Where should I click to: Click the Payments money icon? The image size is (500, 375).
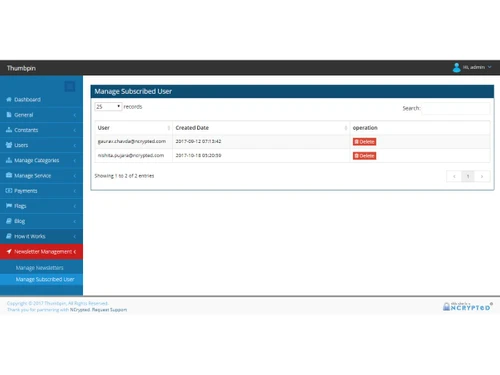coord(9,191)
